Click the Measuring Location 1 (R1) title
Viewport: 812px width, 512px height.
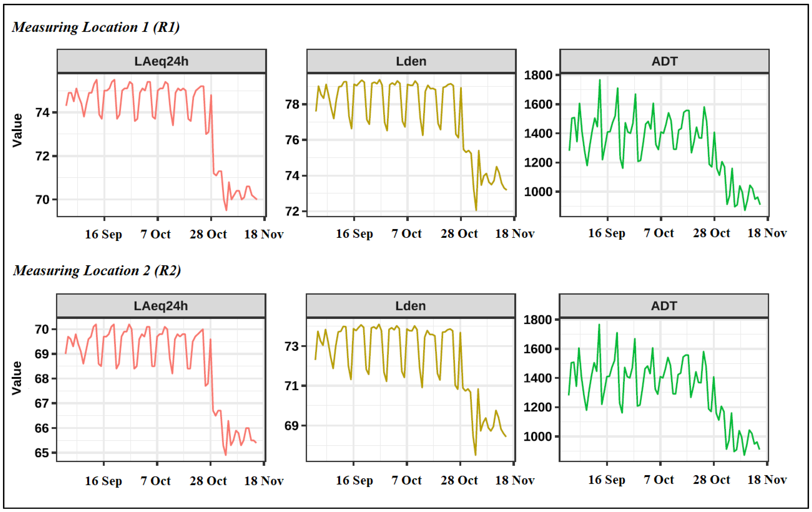(x=96, y=27)
